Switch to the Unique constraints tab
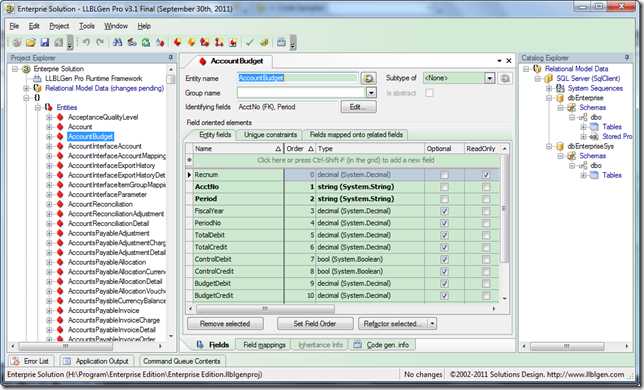Image resolution: width=644 pixels, height=390 pixels. [x=270, y=135]
